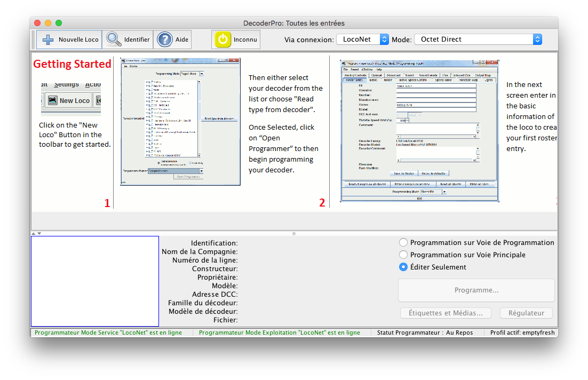Click the roster entry programmer screenshot thumbnail
The height and width of the screenshot is (380, 588).
419,131
